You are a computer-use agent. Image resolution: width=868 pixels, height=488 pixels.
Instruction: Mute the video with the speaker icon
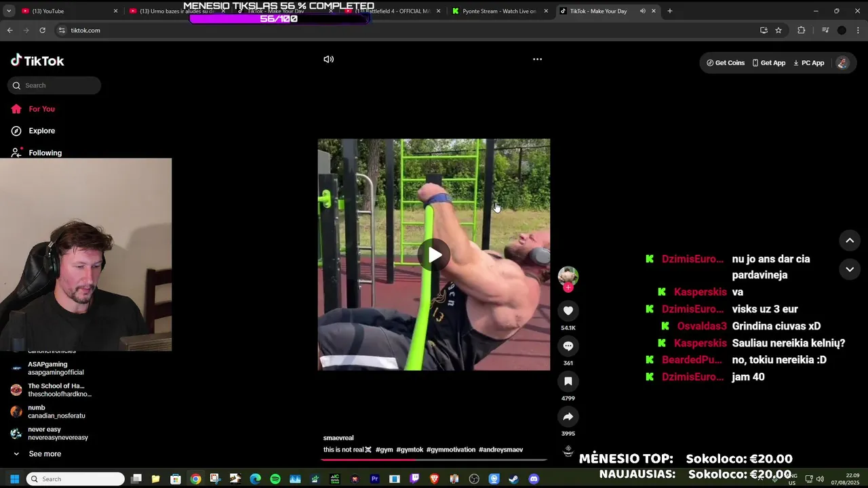click(329, 59)
